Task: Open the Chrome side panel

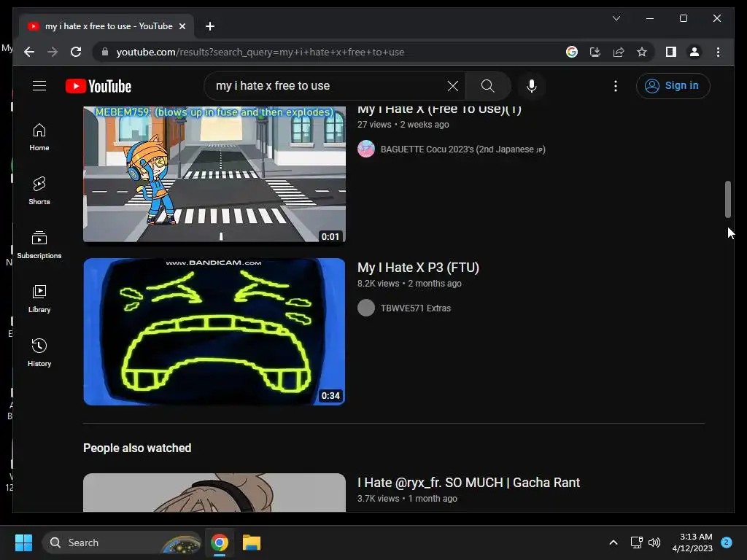Action: [x=671, y=52]
